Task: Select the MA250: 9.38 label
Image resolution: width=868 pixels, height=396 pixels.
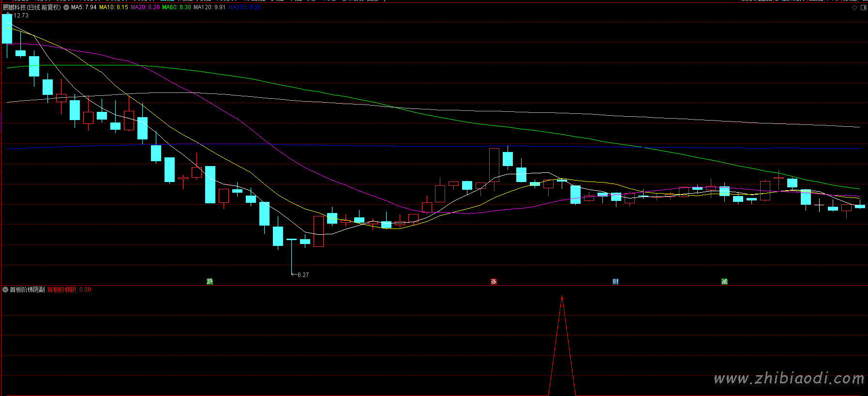Action: coord(244,7)
